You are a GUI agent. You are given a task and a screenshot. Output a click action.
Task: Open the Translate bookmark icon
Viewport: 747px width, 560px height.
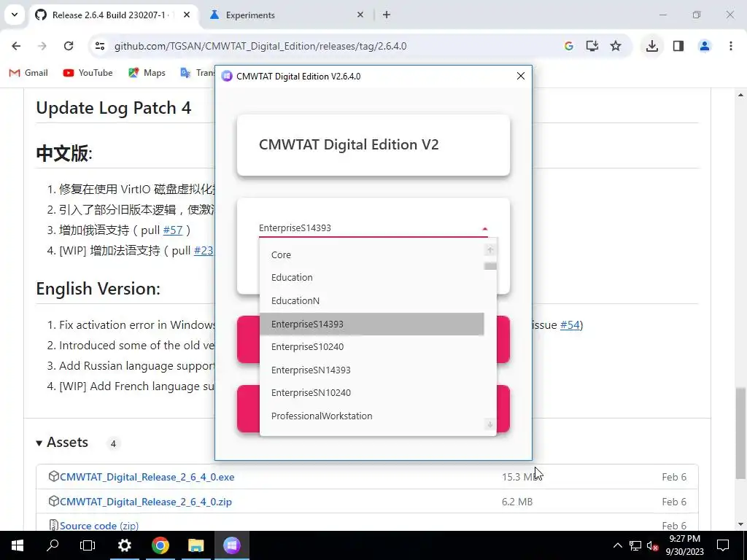(x=185, y=73)
